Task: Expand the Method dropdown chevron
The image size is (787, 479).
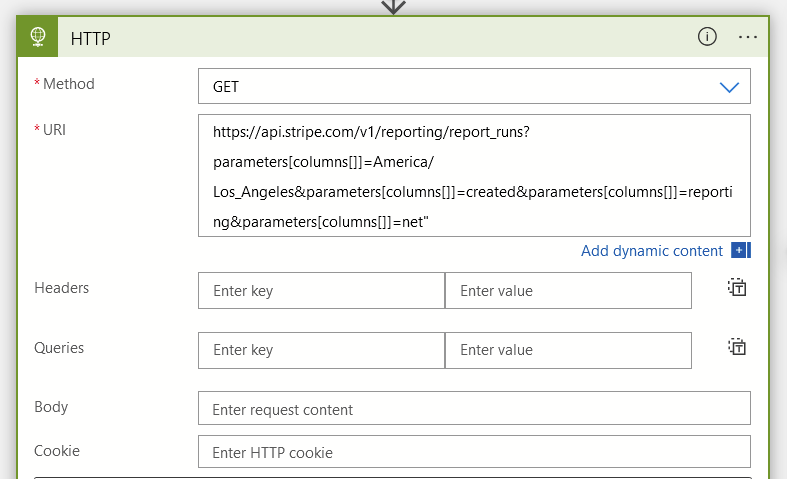Action: (x=729, y=87)
